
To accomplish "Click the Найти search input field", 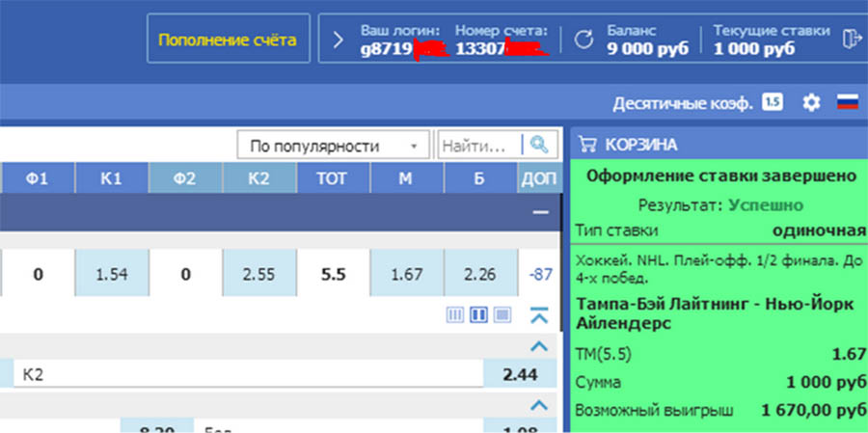I will (477, 146).
